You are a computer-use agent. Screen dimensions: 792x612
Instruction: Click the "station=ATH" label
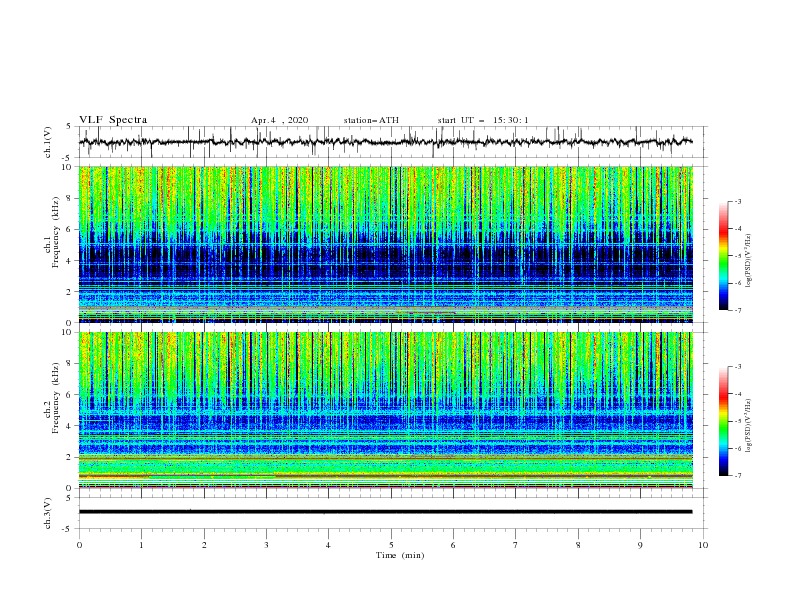click(x=371, y=120)
